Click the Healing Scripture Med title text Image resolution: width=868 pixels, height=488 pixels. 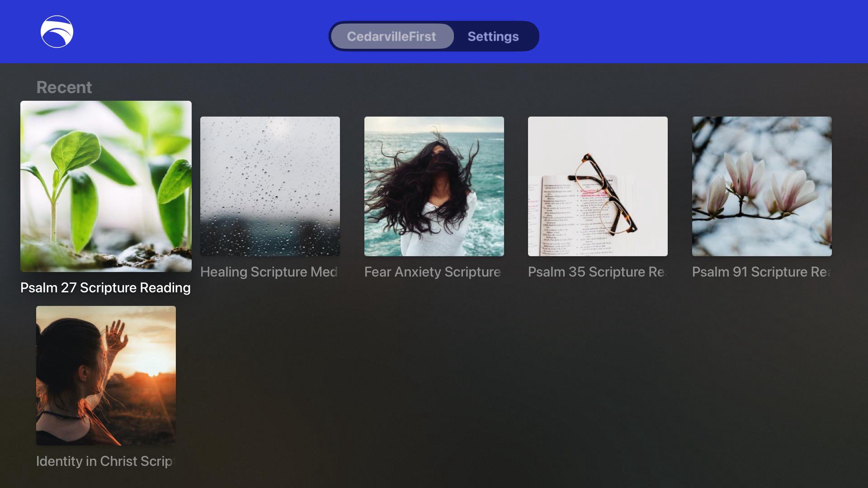[x=269, y=272]
